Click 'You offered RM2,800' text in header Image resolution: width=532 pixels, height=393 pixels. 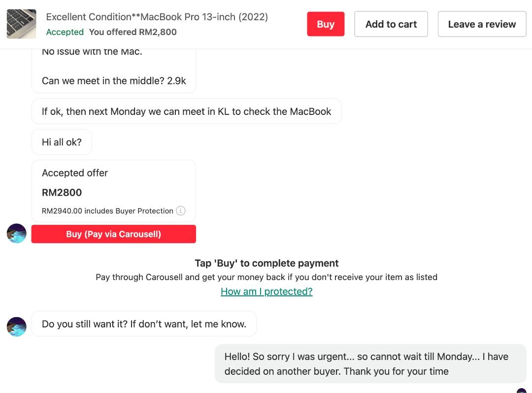click(x=133, y=32)
